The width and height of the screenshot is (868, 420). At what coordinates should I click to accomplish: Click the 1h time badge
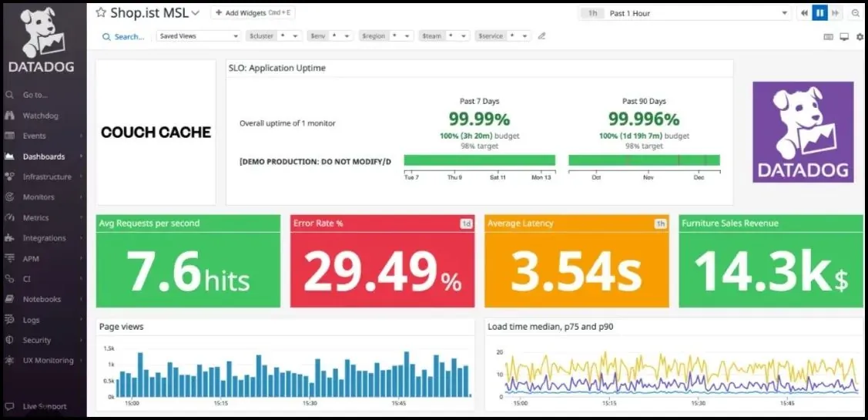pyautogui.click(x=592, y=13)
